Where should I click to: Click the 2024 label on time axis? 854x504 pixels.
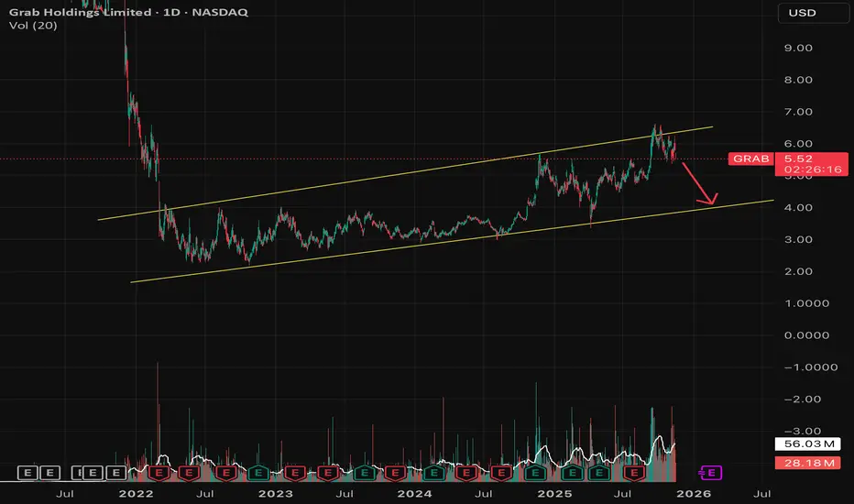pos(414,494)
